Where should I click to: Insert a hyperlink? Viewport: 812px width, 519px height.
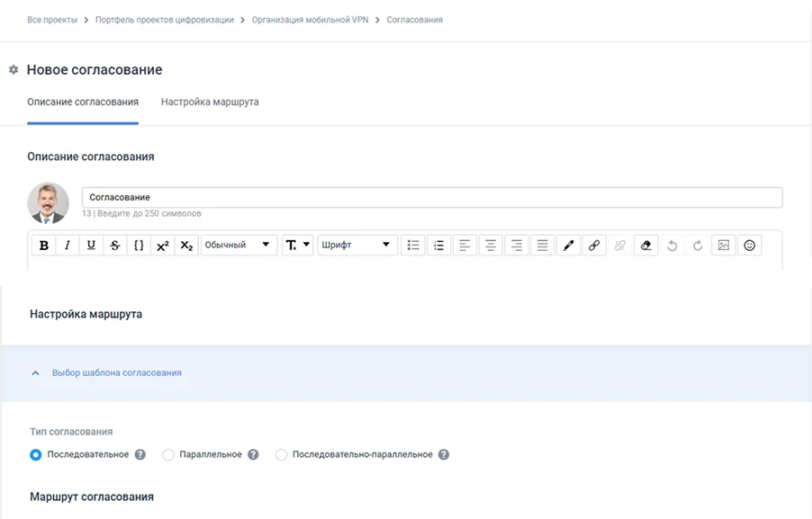click(x=594, y=246)
